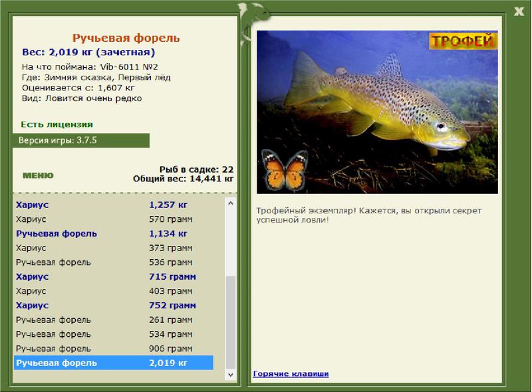Select the Хариус 373 грамм row
Image resolution: width=532 pixels, height=392 pixels.
click(114, 248)
